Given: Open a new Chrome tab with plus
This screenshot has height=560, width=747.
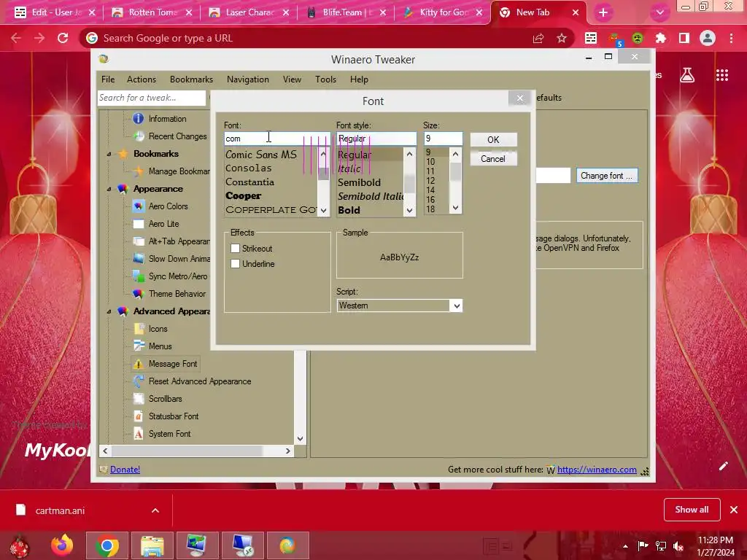Looking at the screenshot, I should [603, 12].
